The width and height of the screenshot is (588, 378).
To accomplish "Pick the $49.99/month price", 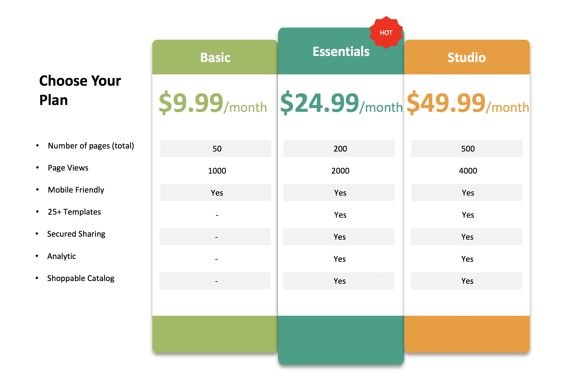I will click(x=468, y=104).
